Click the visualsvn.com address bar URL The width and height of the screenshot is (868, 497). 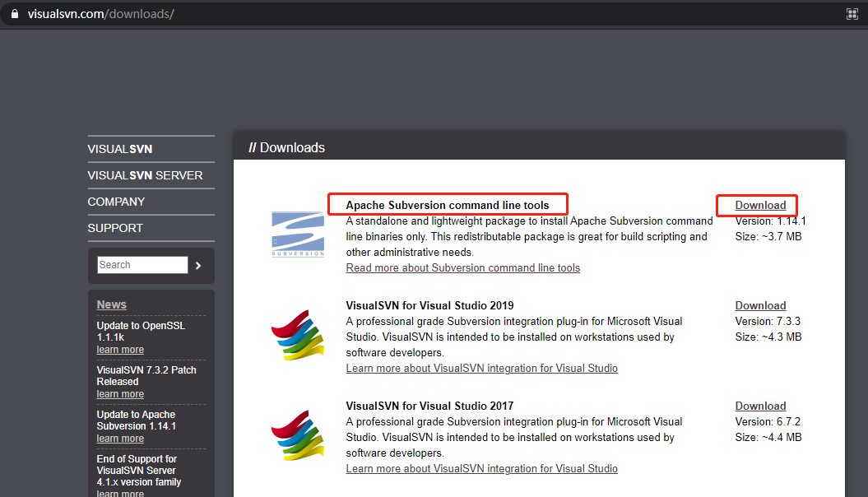(x=100, y=14)
